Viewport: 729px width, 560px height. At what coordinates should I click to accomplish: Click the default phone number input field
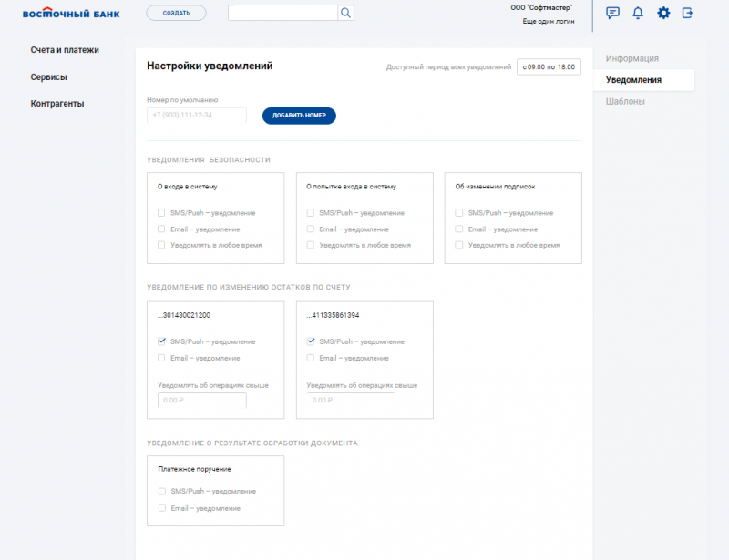click(x=196, y=116)
